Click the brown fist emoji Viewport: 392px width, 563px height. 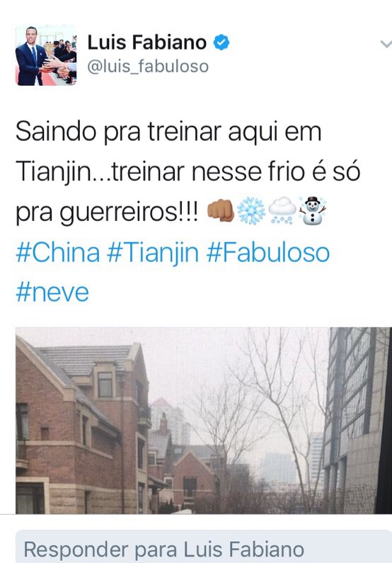coord(221,210)
